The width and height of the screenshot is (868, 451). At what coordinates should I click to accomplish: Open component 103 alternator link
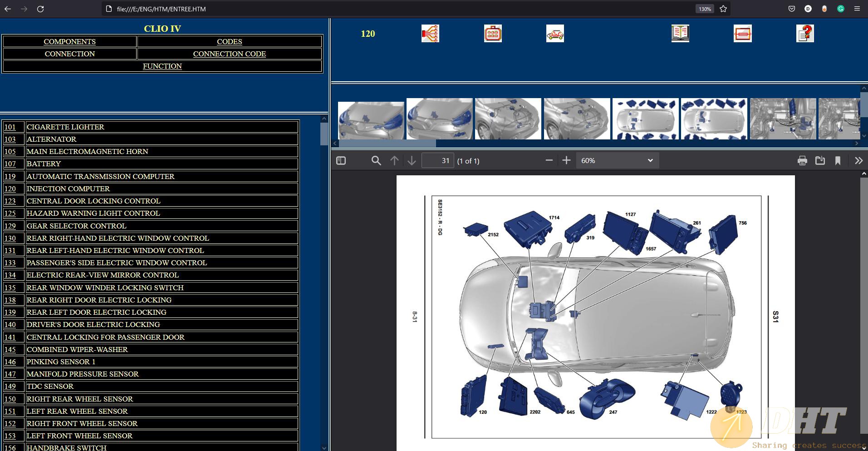pos(10,139)
